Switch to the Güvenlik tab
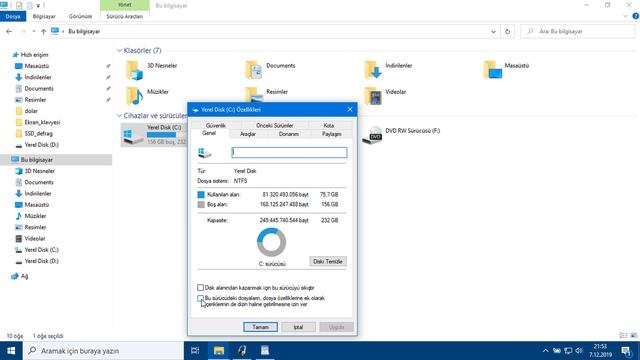This screenshot has width=640, height=360. (216, 125)
